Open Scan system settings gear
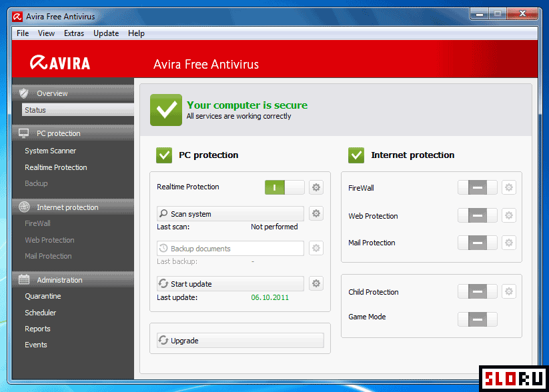Screen dimensions: 549x392 pyautogui.click(x=316, y=213)
